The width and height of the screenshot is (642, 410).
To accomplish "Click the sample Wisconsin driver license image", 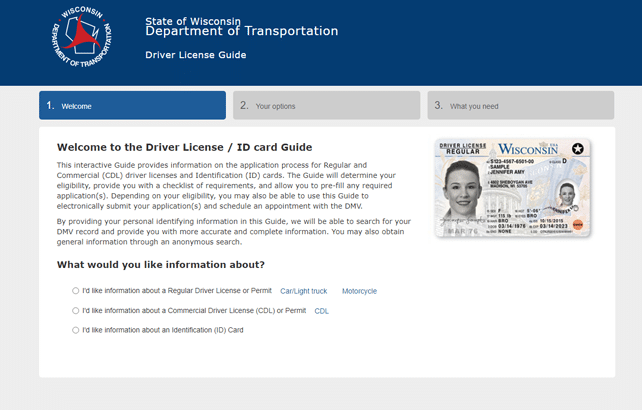I will point(513,188).
